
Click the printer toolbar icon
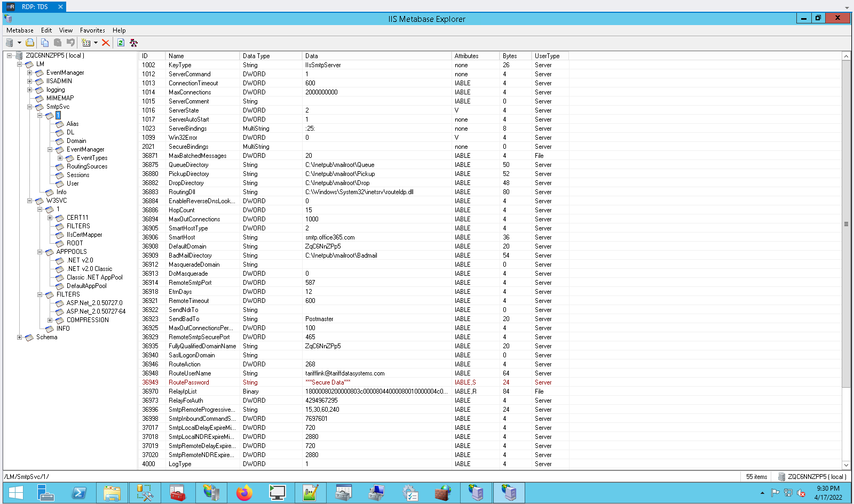coord(30,43)
